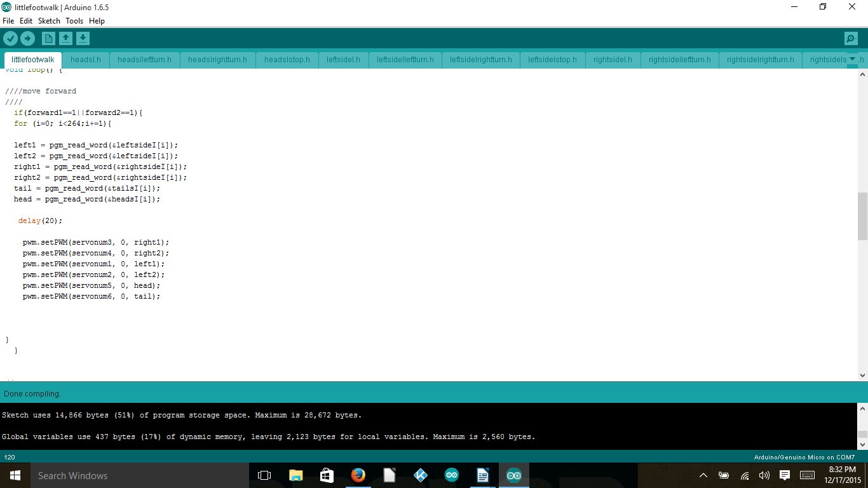Open the Kodi taskbar icon
This screenshot has height=488, width=868.
[x=420, y=475]
